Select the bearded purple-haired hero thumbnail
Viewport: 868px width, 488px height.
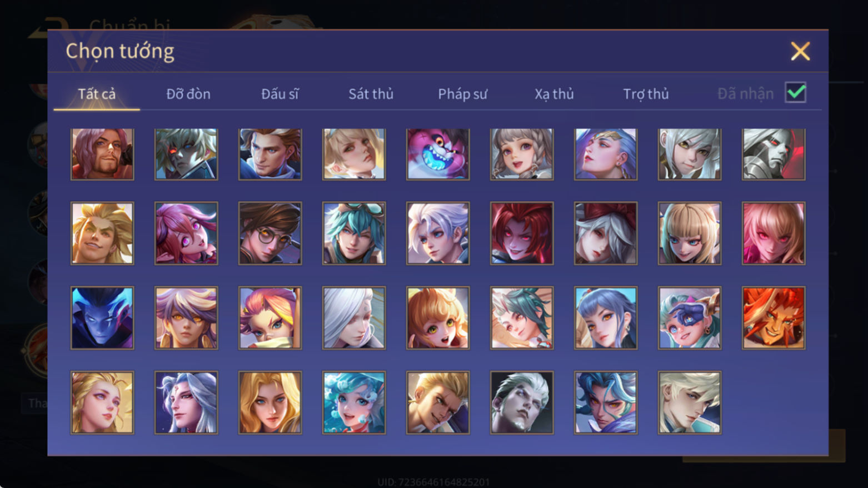[102, 154]
